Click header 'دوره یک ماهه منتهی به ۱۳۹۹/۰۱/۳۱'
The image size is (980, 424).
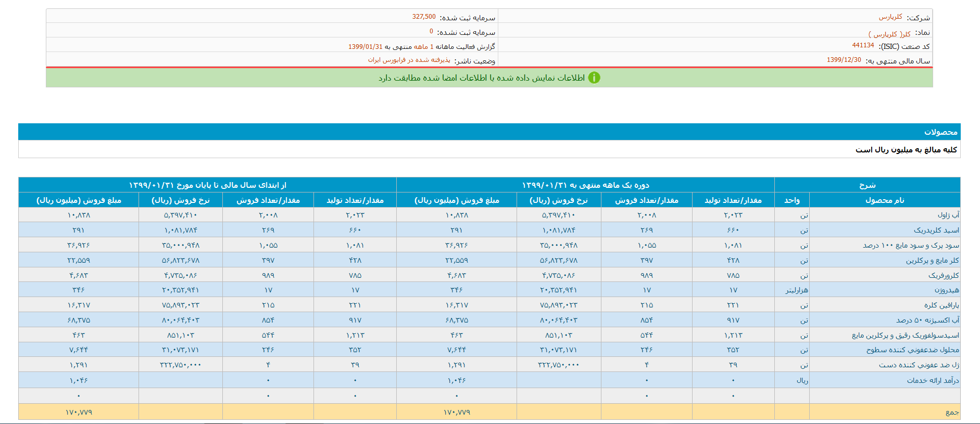pyautogui.click(x=585, y=185)
